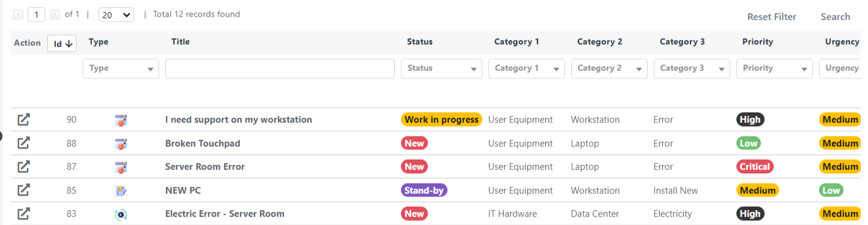Click the New status badge for Server Room Error

[414, 166]
